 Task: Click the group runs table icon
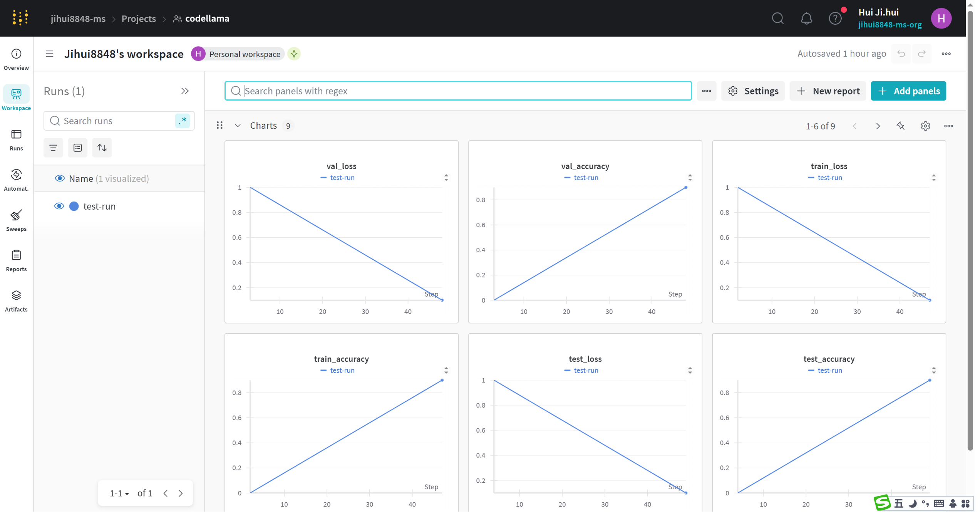click(x=77, y=148)
